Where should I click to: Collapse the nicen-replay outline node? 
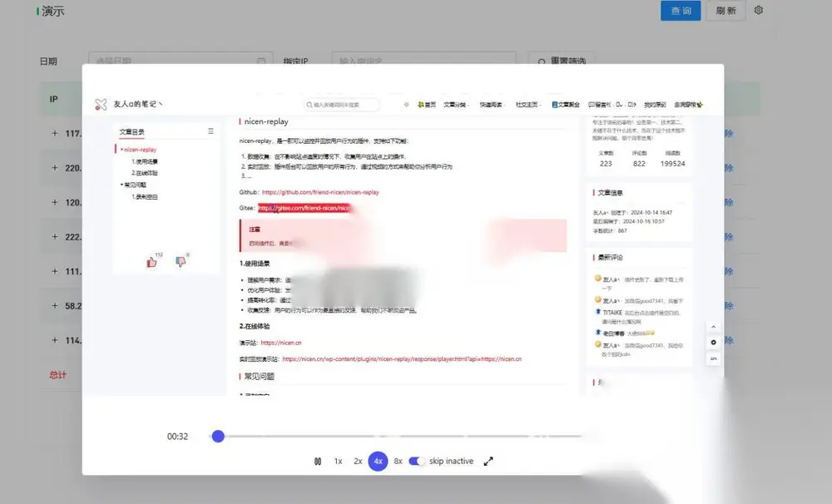pyautogui.click(x=121, y=150)
